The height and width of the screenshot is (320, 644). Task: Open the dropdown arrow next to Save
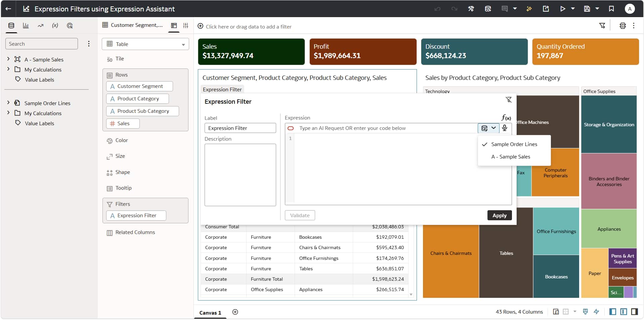point(597,9)
